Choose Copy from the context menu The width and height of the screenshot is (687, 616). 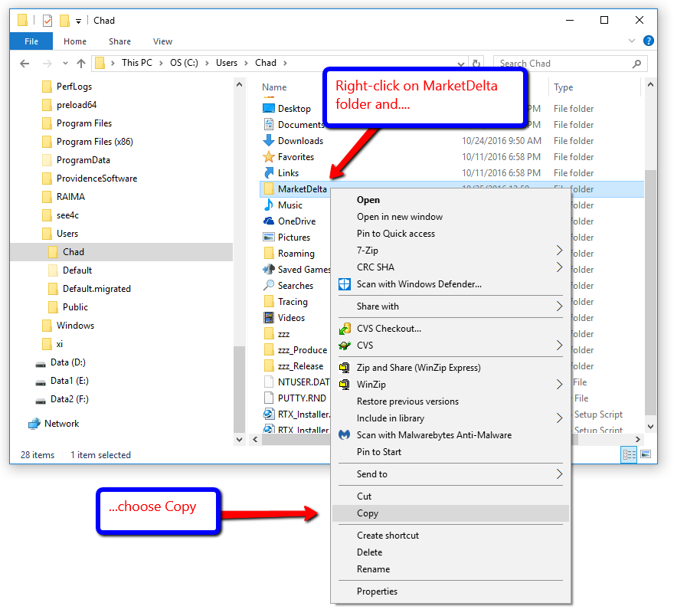coord(450,513)
